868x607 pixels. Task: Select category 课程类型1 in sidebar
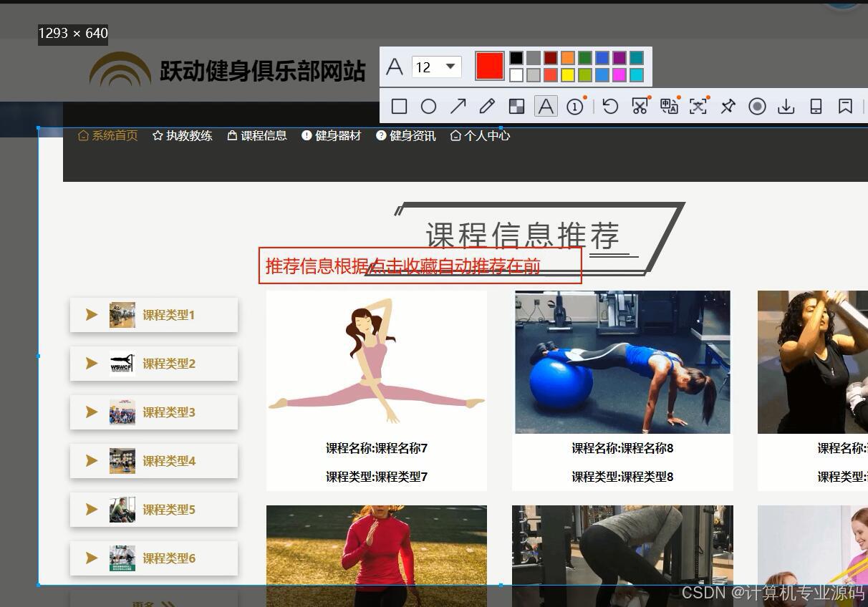click(154, 315)
